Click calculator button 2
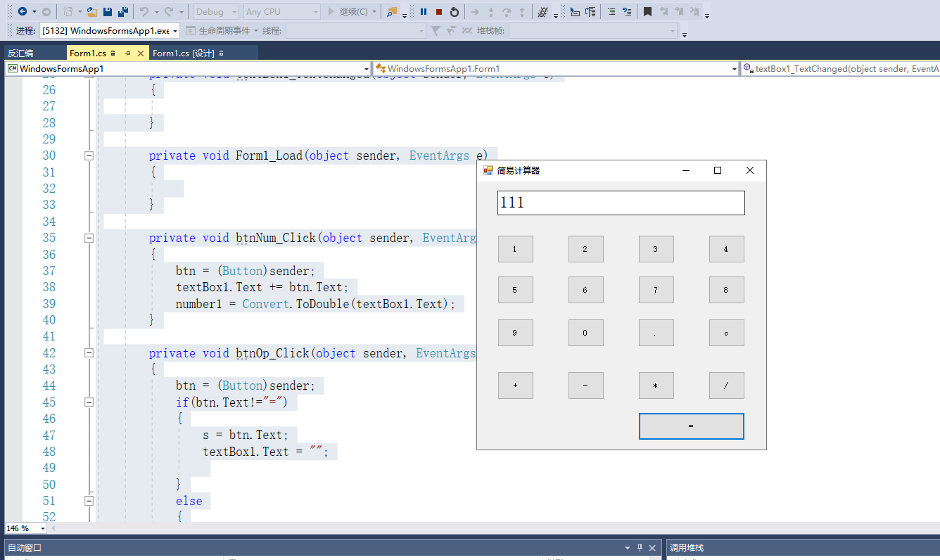 coord(586,249)
